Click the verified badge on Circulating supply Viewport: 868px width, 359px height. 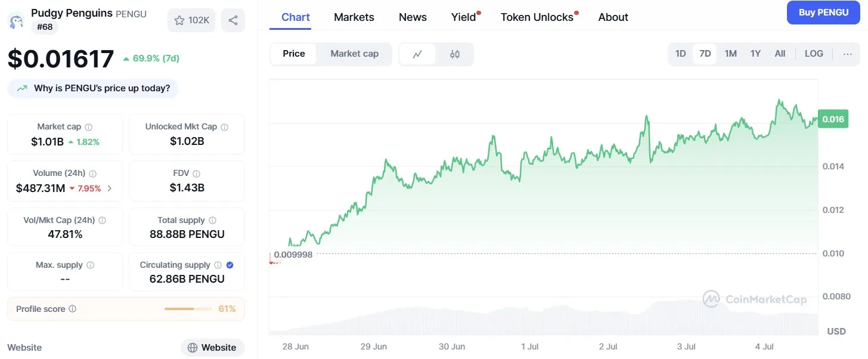230,265
